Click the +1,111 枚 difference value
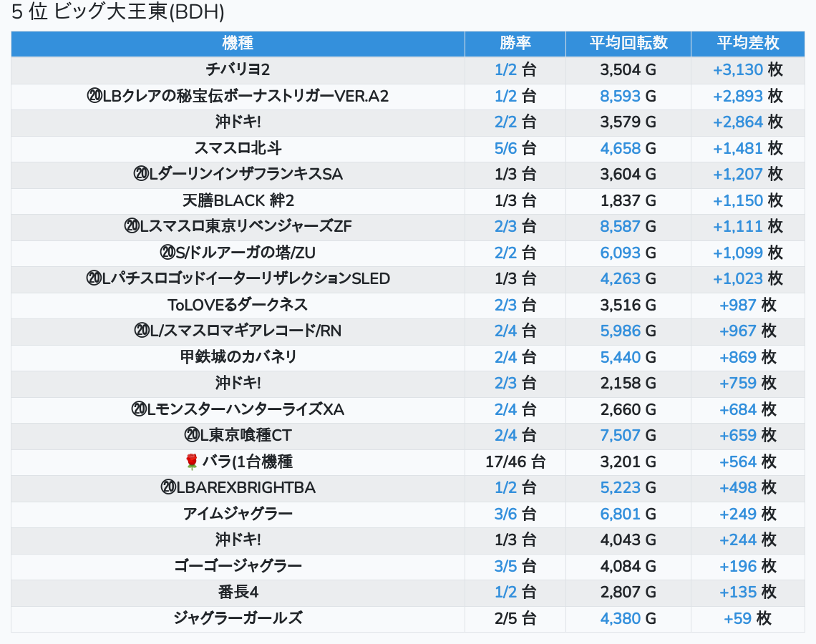This screenshot has width=816, height=644. pyautogui.click(x=748, y=226)
